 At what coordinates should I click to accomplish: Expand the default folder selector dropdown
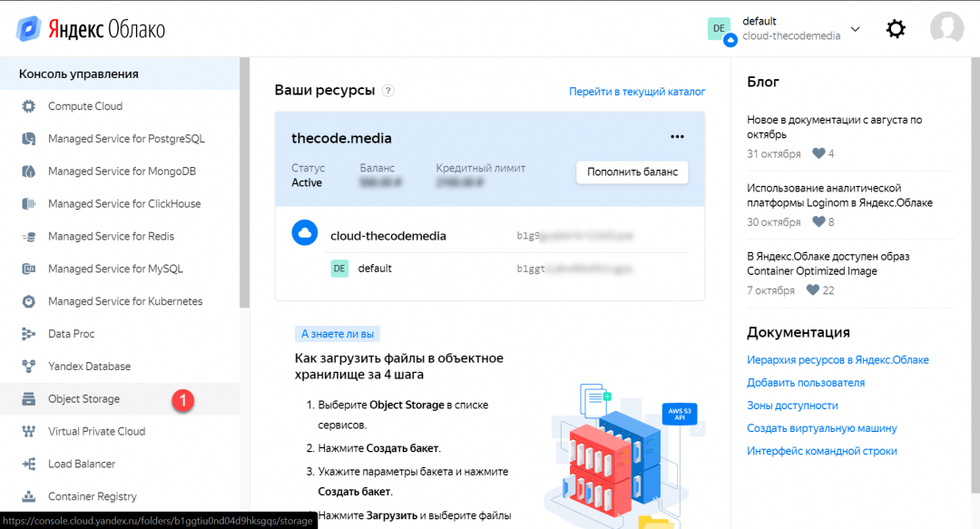pyautogui.click(x=855, y=29)
